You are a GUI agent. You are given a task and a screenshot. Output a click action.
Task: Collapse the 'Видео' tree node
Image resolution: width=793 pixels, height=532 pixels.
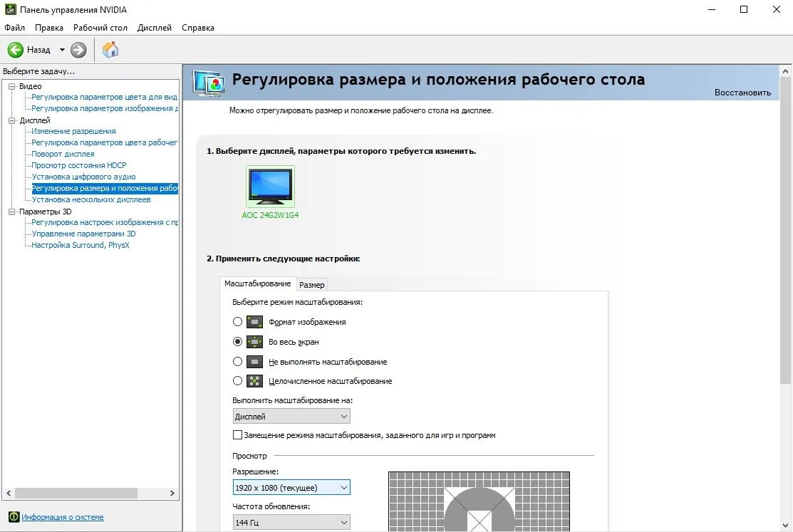click(12, 86)
